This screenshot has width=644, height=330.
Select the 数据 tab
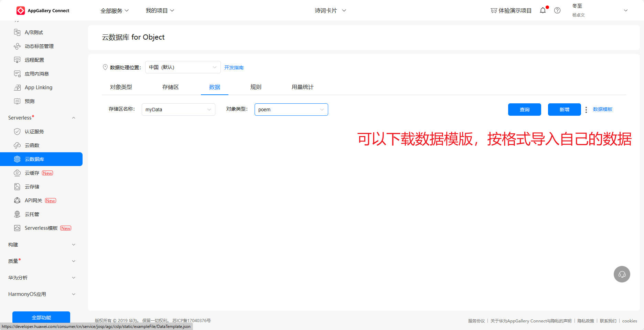[x=215, y=87]
